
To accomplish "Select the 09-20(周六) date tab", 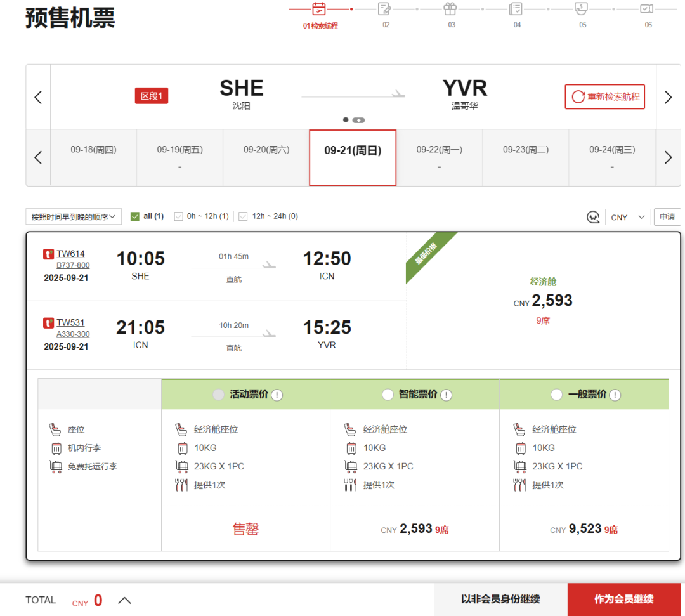I will click(266, 157).
